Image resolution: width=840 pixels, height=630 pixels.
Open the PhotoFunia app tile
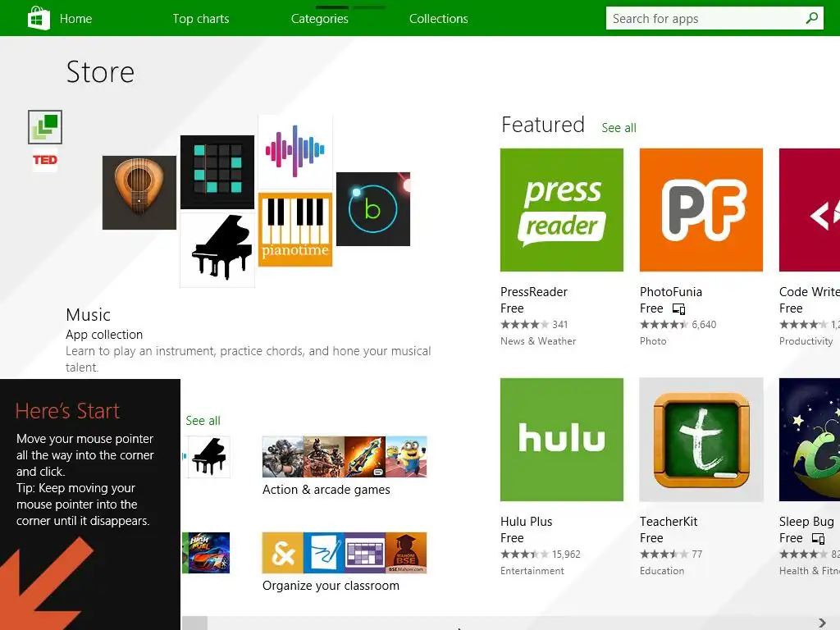[x=701, y=210]
